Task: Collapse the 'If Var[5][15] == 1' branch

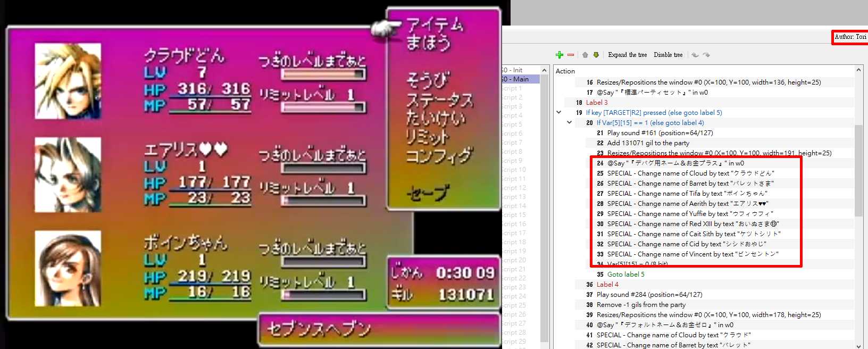Action: [569, 122]
